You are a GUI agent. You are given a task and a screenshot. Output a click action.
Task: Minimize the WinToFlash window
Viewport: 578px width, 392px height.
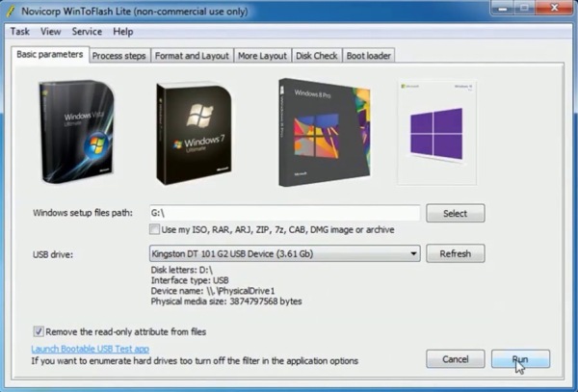point(503,8)
